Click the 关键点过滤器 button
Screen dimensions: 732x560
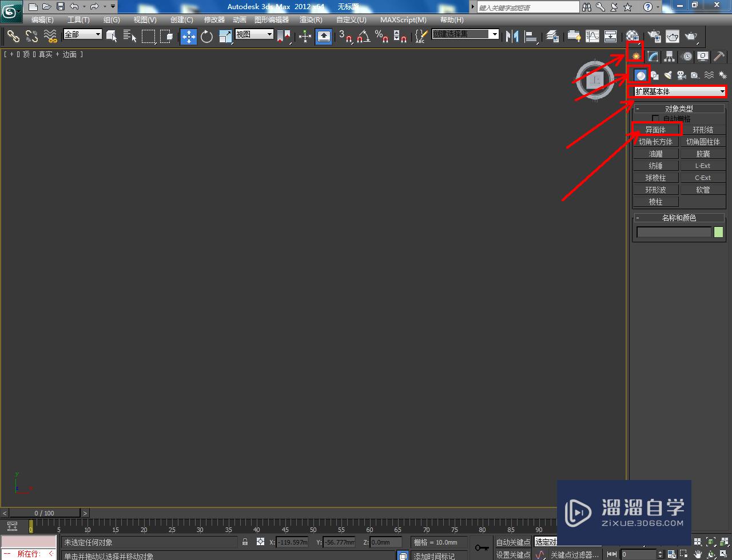575,554
